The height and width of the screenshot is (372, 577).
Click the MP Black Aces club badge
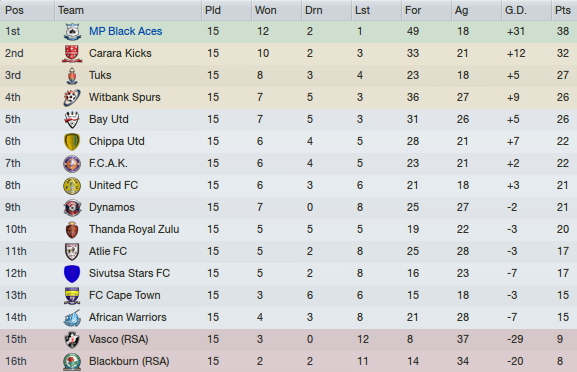(72, 32)
